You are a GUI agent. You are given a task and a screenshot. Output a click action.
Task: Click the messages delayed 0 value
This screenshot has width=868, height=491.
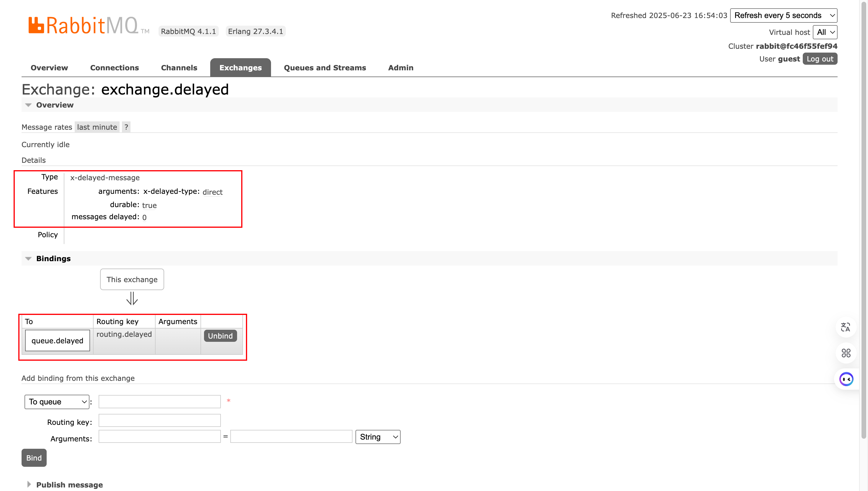click(144, 217)
